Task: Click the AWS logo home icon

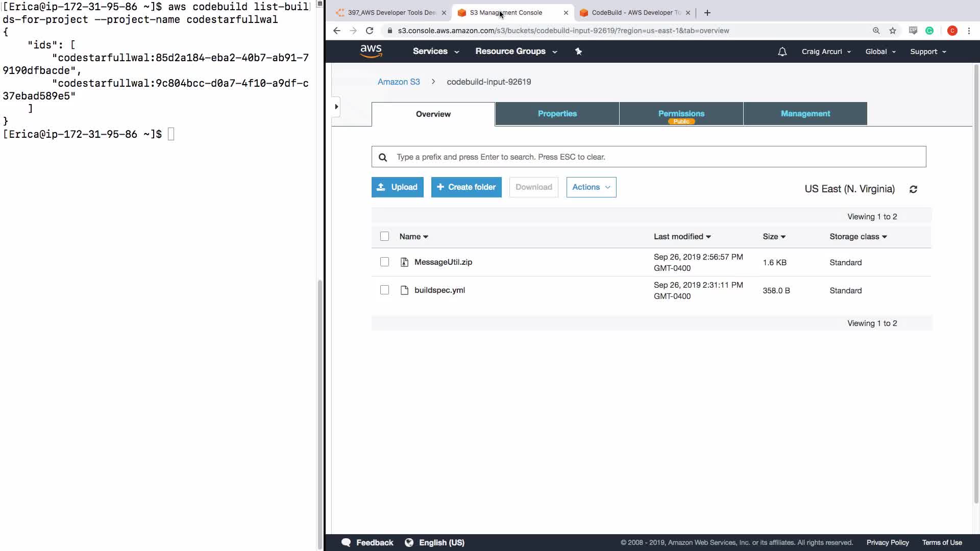Action: pyautogui.click(x=371, y=51)
